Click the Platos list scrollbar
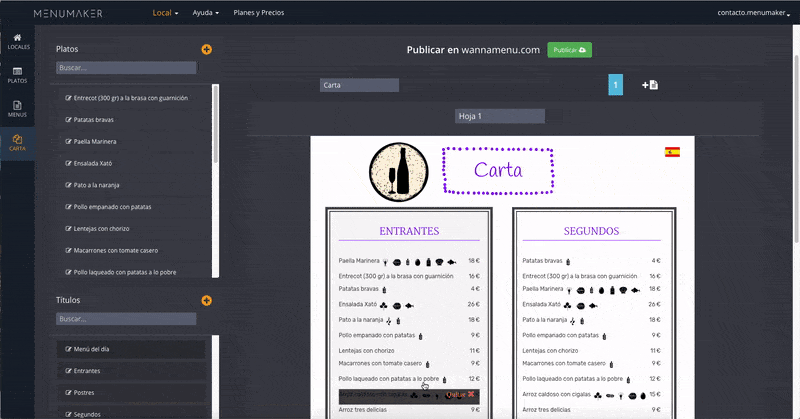The height and width of the screenshot is (419, 800). 215,124
